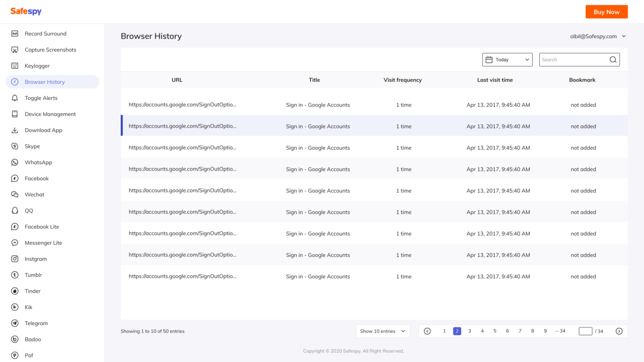Image resolution: width=644 pixels, height=362 pixels.
Task: Click the Telegram icon in sidebar
Action: pos(15,323)
